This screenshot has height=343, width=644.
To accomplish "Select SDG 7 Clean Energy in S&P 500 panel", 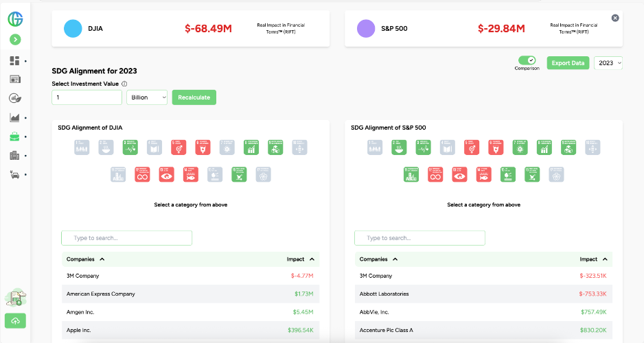I will pyautogui.click(x=520, y=147).
